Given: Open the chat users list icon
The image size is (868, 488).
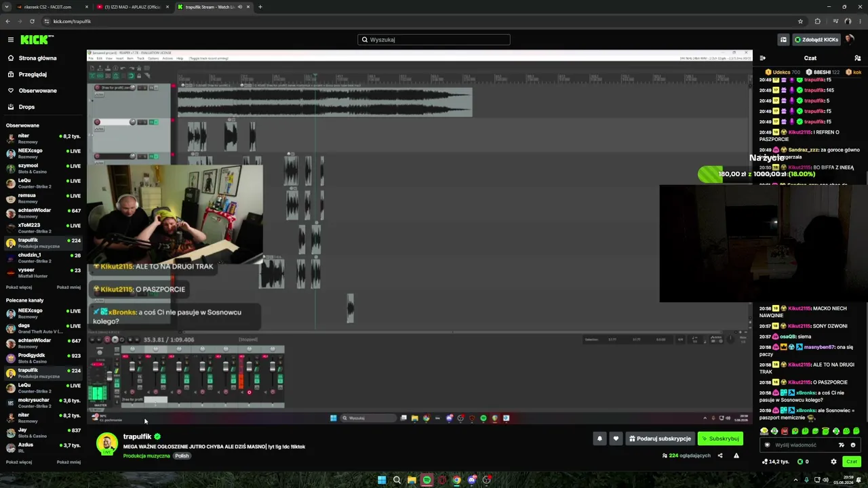Looking at the screenshot, I should pos(857,58).
